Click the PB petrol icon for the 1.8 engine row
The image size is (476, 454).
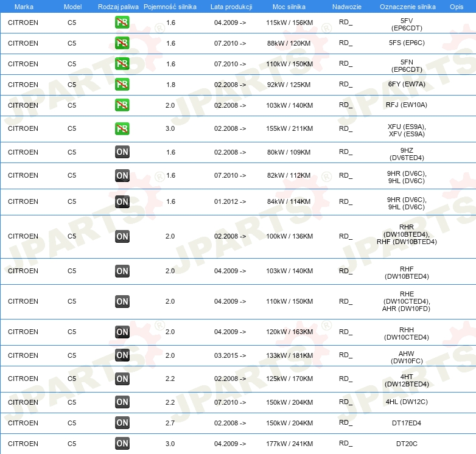pyautogui.click(x=122, y=85)
